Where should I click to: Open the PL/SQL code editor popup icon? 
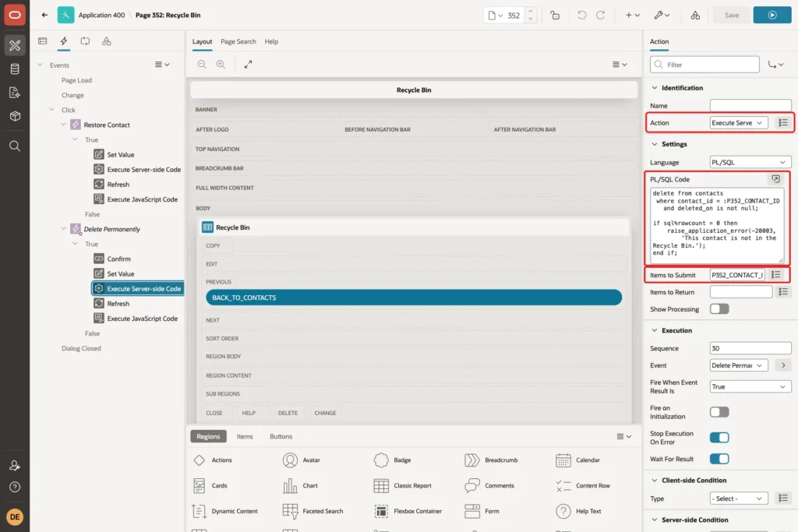[775, 179]
